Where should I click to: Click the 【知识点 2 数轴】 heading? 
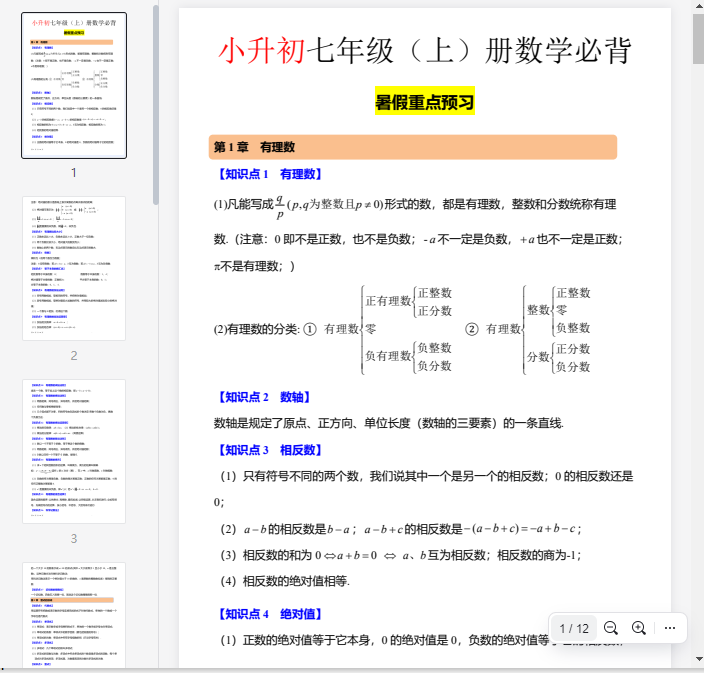click(261, 397)
